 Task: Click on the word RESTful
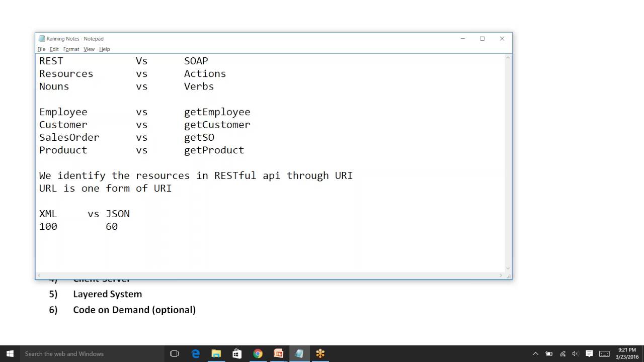coord(235,175)
